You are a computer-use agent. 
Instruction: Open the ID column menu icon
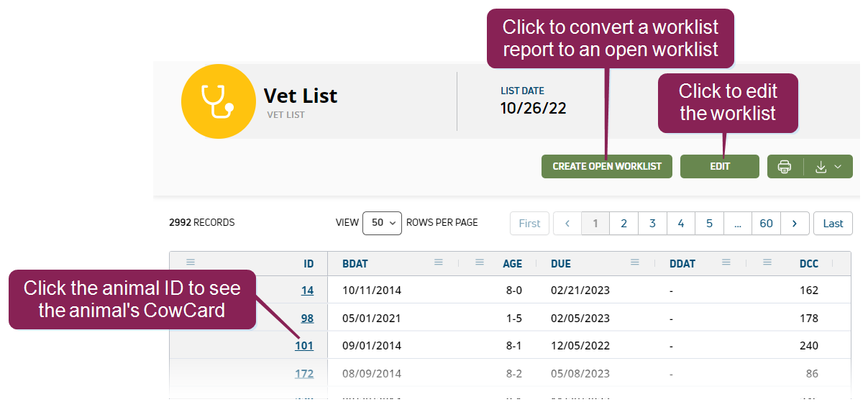[191, 262]
